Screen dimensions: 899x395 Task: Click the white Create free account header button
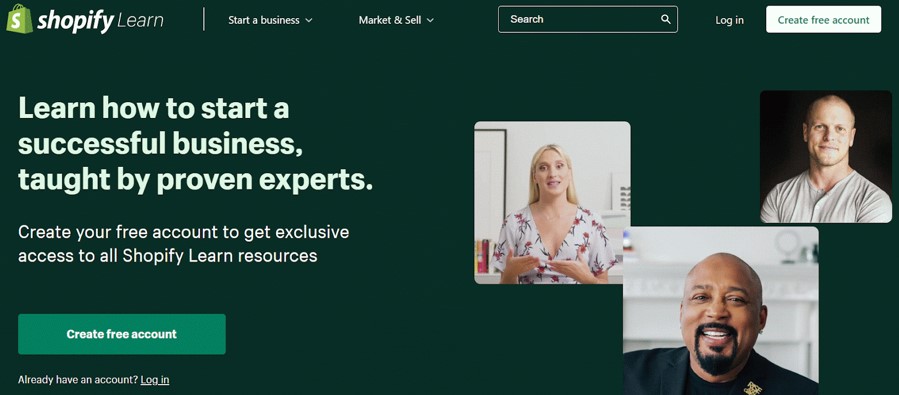tap(823, 19)
